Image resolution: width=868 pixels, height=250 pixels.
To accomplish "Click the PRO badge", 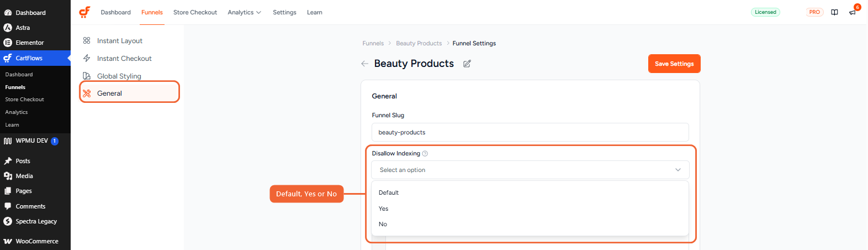I will point(814,12).
